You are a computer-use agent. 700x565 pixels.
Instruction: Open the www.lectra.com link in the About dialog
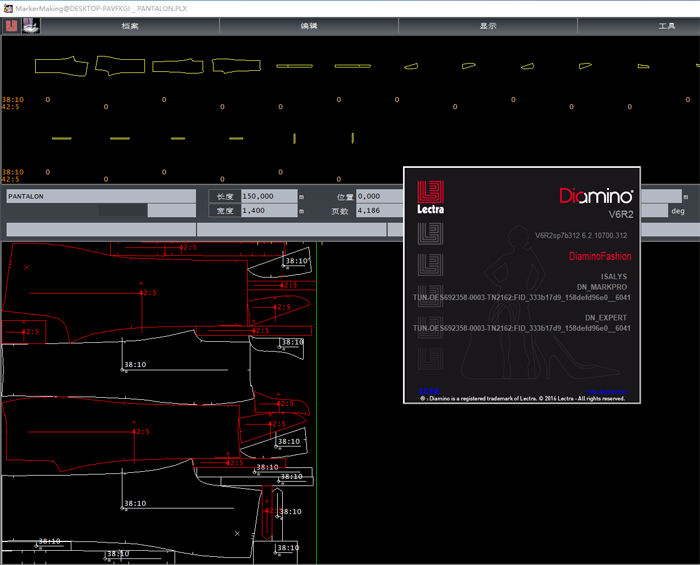coord(607,391)
